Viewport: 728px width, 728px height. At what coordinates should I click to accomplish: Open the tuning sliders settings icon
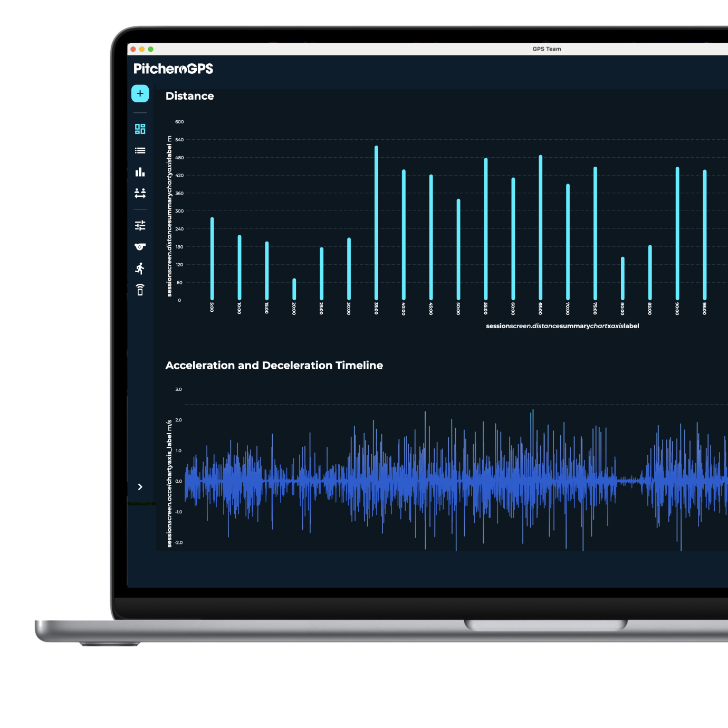point(140,225)
